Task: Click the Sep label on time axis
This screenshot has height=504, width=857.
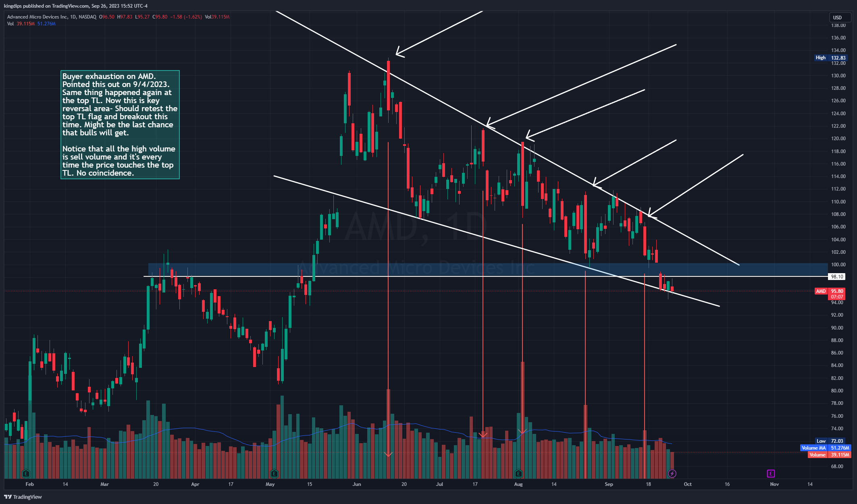Action: tap(609, 484)
